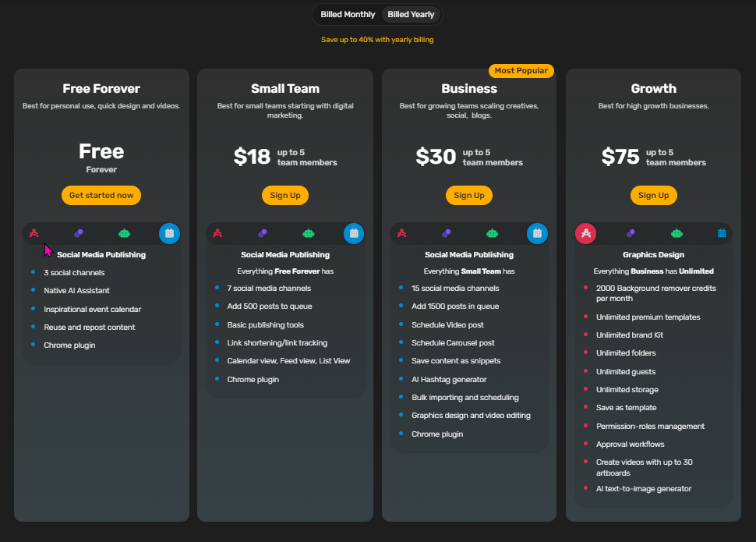
Task: Select blue calendar icon in Free Forever card
Action: pyautogui.click(x=169, y=233)
